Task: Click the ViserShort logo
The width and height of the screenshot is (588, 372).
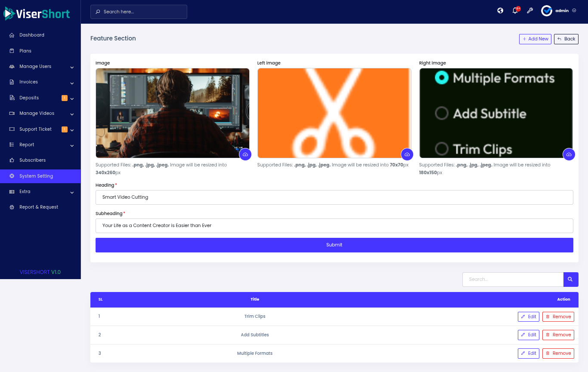Action: coord(37,13)
